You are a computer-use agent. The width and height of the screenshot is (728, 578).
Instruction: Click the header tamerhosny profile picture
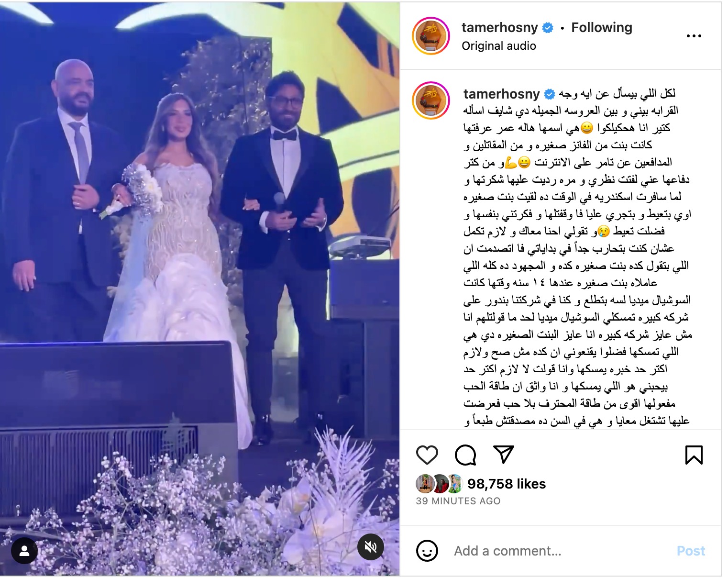[x=431, y=36]
